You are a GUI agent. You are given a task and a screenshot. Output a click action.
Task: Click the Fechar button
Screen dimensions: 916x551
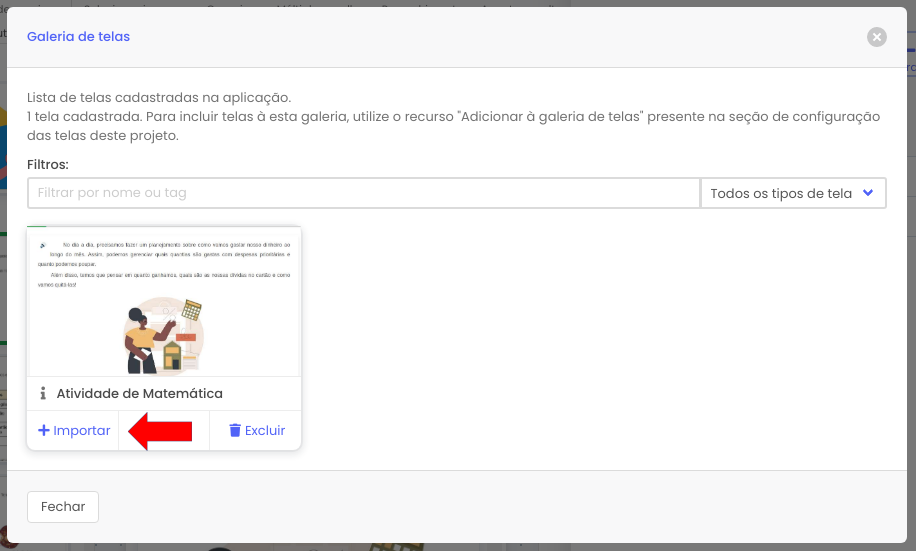(63, 507)
